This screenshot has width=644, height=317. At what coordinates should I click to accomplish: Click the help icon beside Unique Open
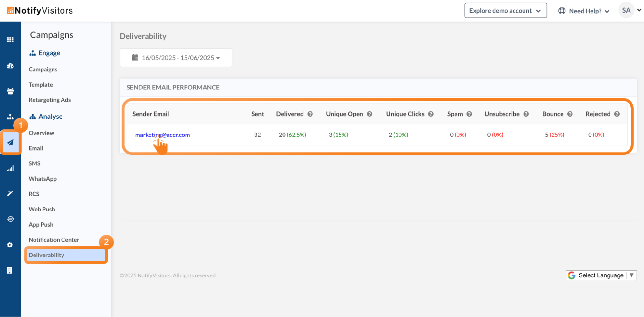[x=370, y=114]
